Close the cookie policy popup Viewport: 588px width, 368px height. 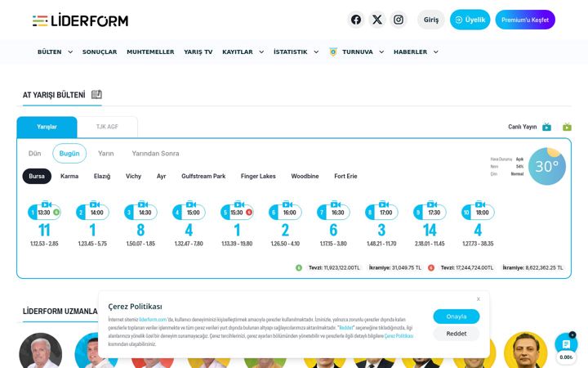(478, 299)
